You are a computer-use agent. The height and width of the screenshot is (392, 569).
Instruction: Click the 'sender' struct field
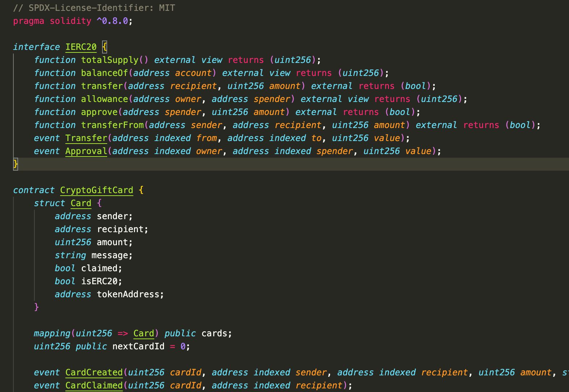click(x=112, y=216)
